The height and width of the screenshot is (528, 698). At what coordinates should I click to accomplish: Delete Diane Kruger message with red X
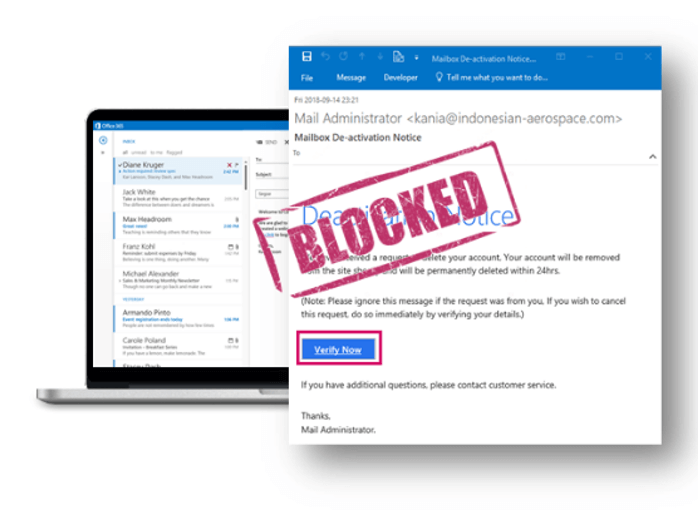point(229,165)
